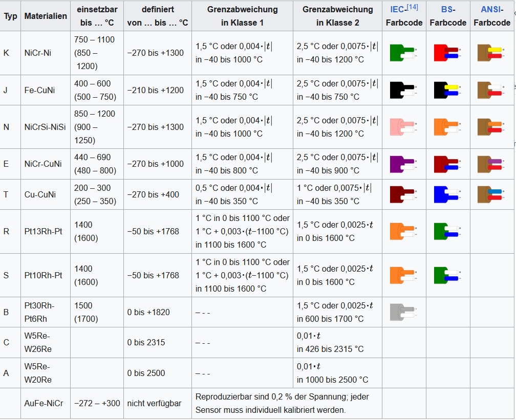Click the BS color code icon for type K
The height and width of the screenshot is (420, 516).
(x=447, y=53)
